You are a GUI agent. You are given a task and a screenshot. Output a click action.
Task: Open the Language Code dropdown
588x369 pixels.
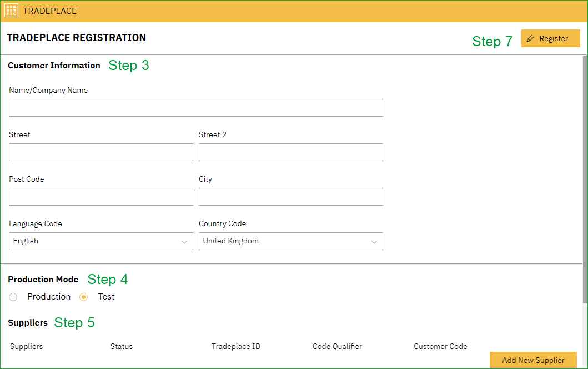[94, 241]
